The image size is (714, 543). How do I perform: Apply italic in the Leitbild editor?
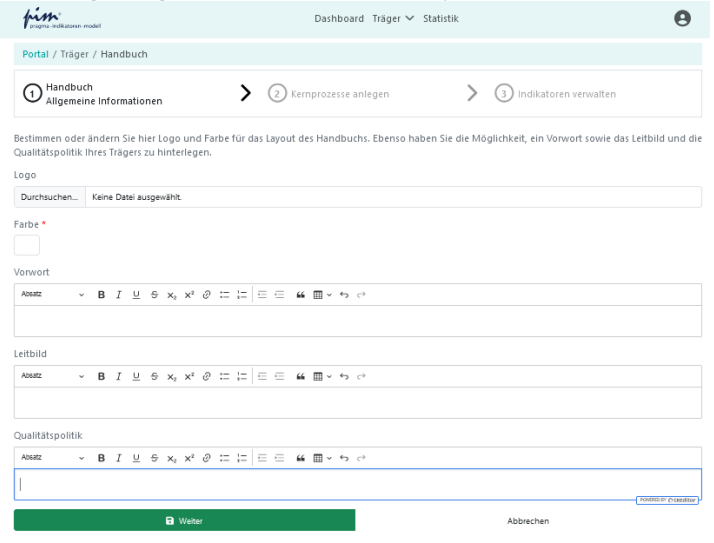tap(119, 376)
